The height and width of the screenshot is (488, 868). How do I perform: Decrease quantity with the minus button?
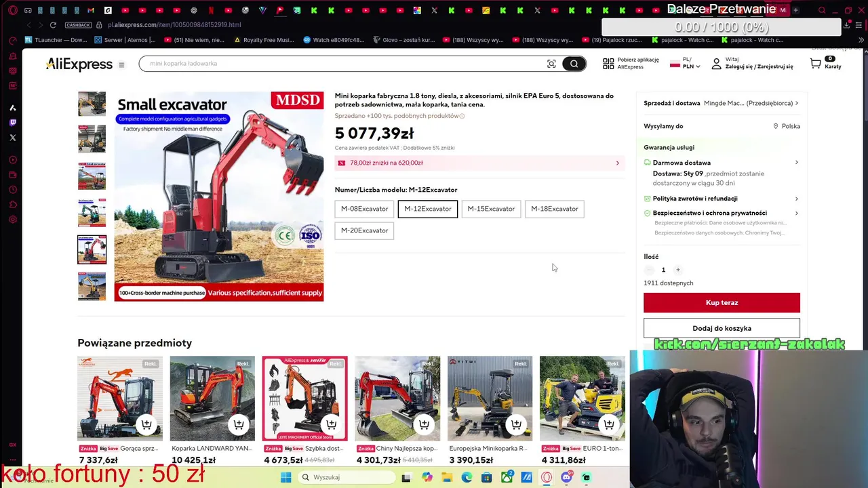pos(649,270)
